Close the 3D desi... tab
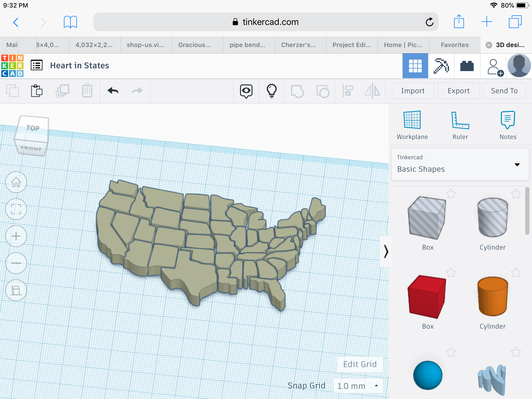 pyautogui.click(x=489, y=45)
